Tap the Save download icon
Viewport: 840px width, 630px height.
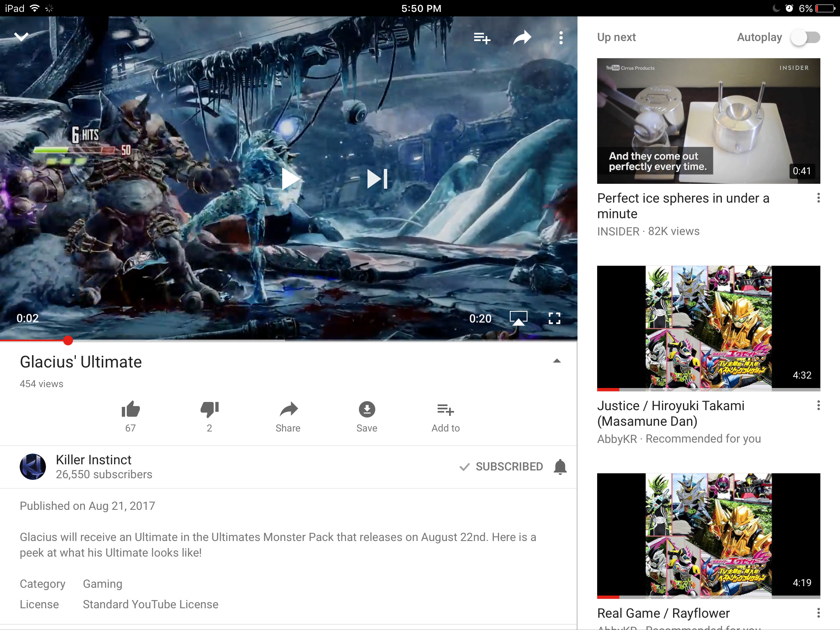pyautogui.click(x=367, y=409)
